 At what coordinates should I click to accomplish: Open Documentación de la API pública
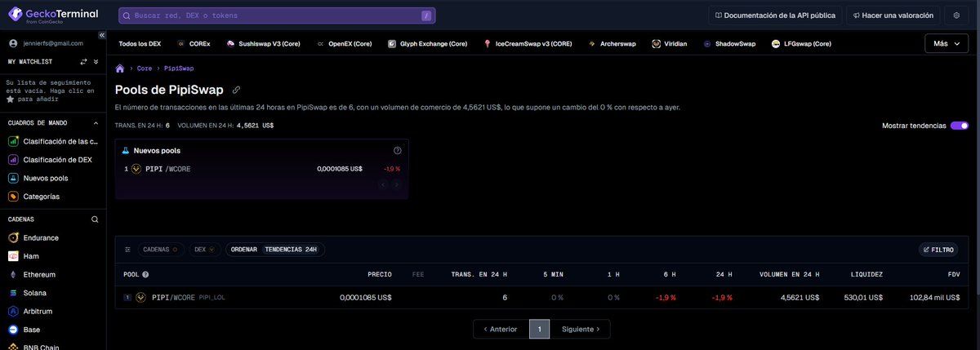[x=774, y=16]
